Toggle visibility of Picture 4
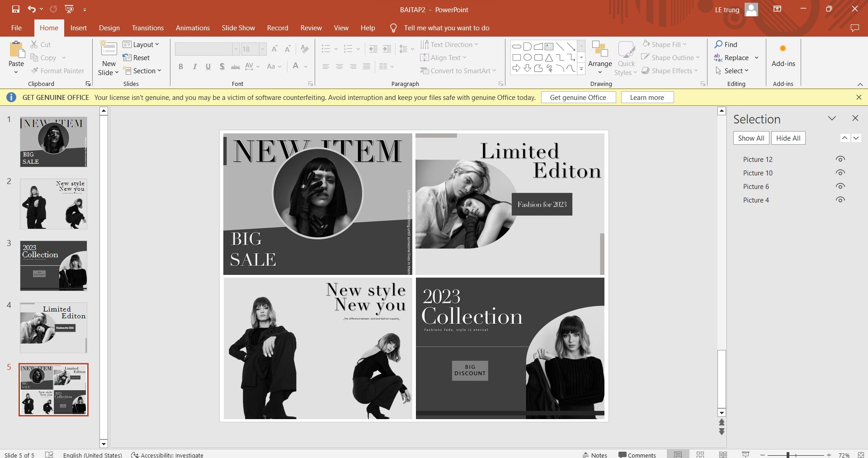 [x=840, y=200]
